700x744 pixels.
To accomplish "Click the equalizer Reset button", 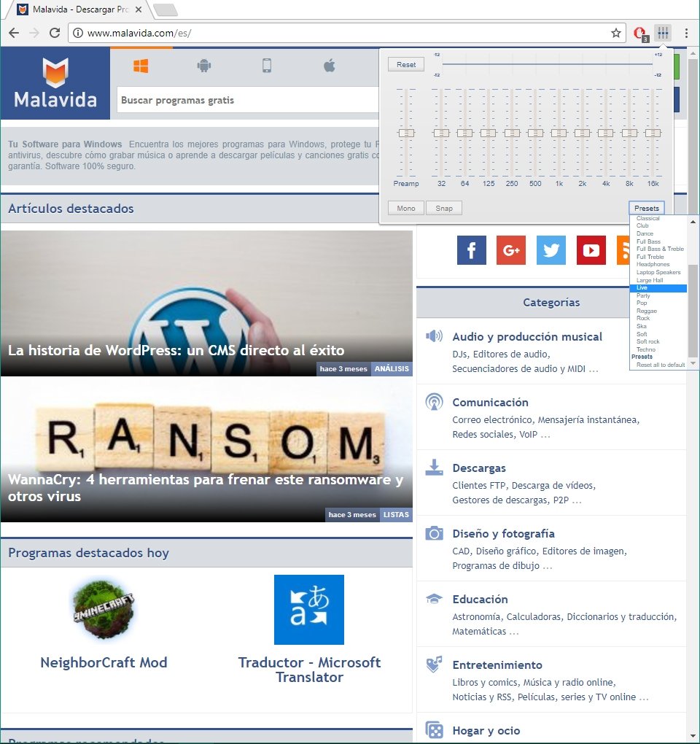I will pyautogui.click(x=406, y=64).
